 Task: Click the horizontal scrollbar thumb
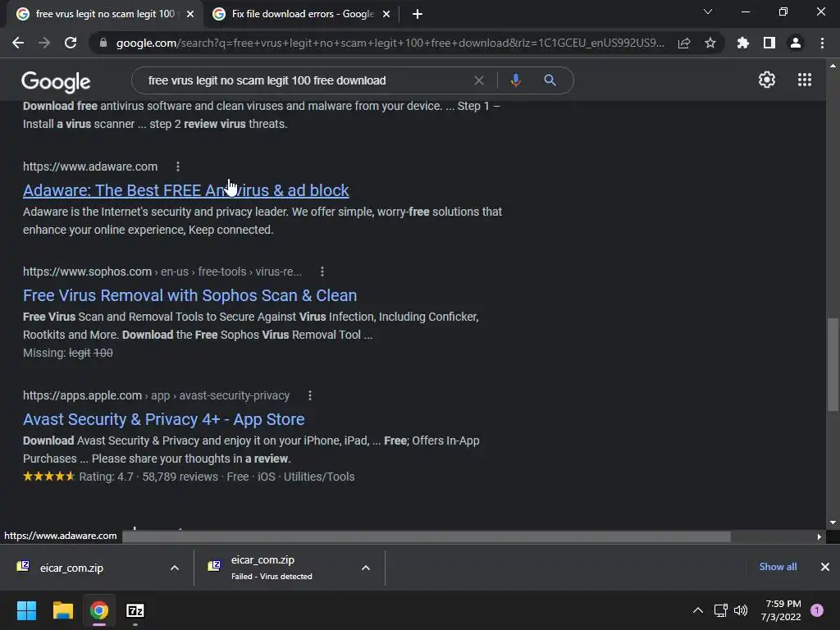(427, 536)
